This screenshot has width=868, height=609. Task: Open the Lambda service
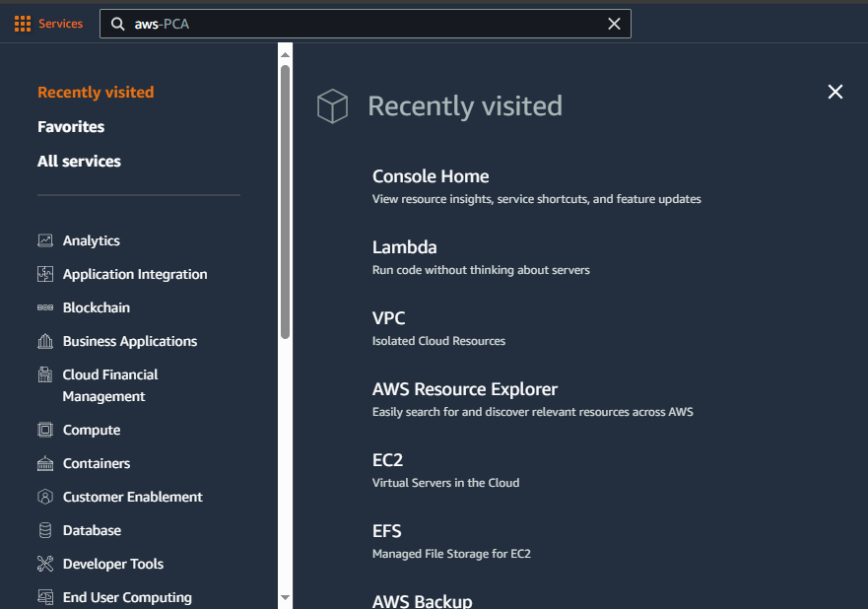(405, 247)
